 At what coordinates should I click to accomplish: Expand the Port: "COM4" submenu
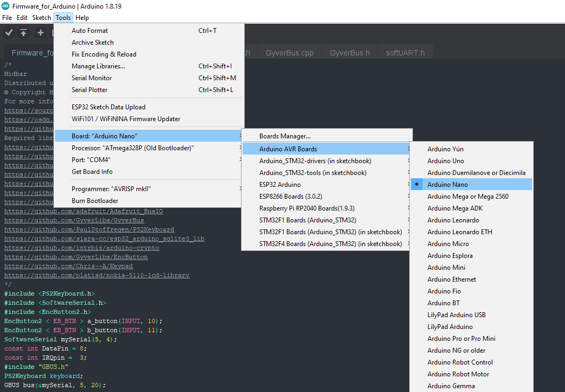point(149,160)
